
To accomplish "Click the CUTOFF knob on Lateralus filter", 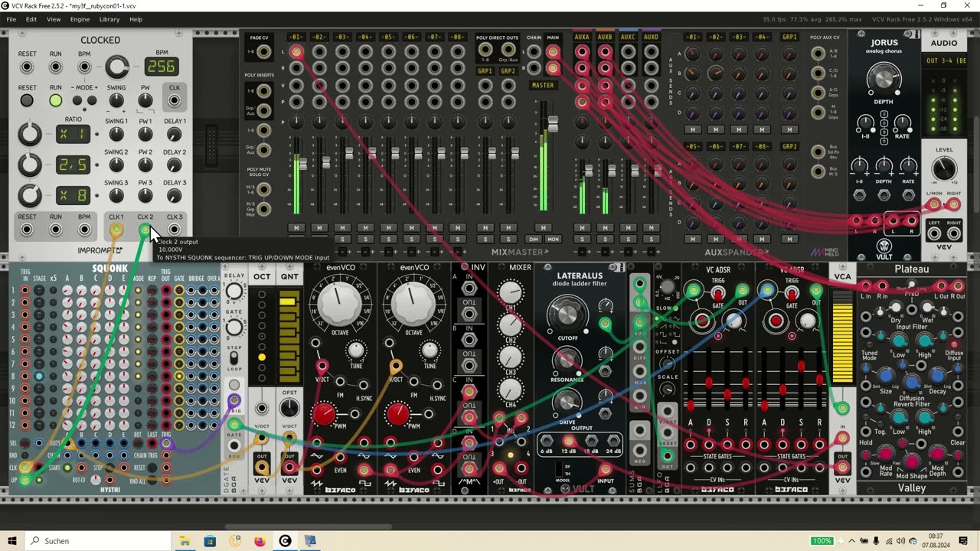I will tap(567, 315).
